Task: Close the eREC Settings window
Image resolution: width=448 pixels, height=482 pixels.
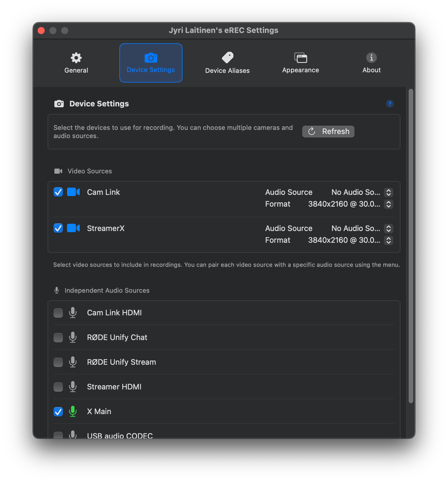Action: tap(41, 31)
